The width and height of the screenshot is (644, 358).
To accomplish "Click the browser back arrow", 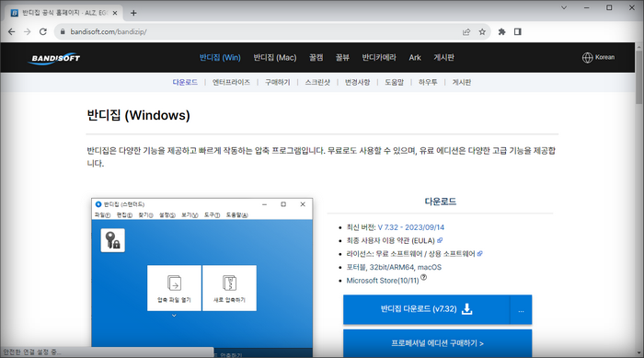I will tap(11, 31).
